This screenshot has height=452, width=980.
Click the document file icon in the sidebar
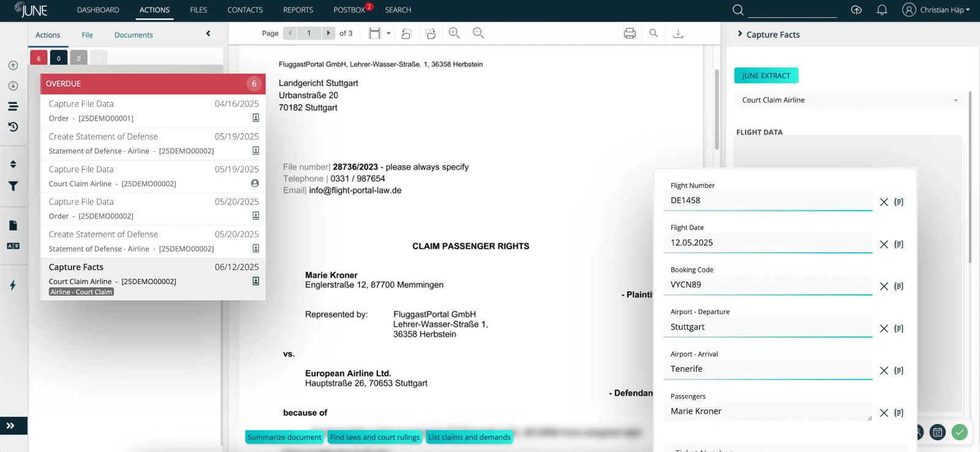pyautogui.click(x=13, y=225)
